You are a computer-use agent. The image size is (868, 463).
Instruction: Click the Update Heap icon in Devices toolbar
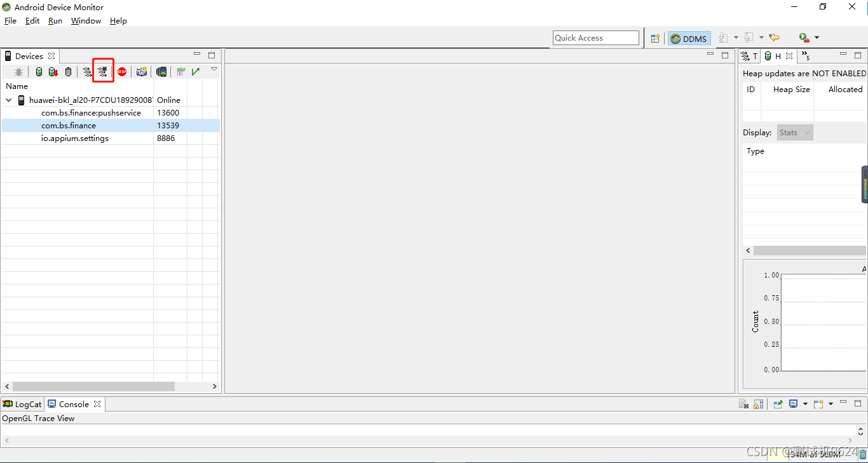[x=39, y=72]
